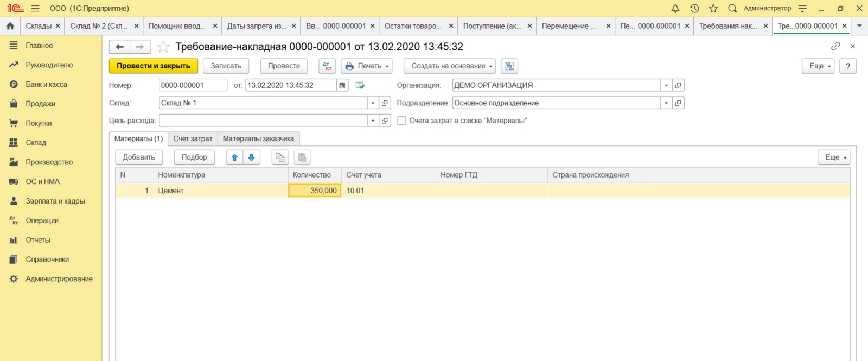Open Подразделение field open-form icon
The height and width of the screenshot is (361, 868).
coord(678,103)
